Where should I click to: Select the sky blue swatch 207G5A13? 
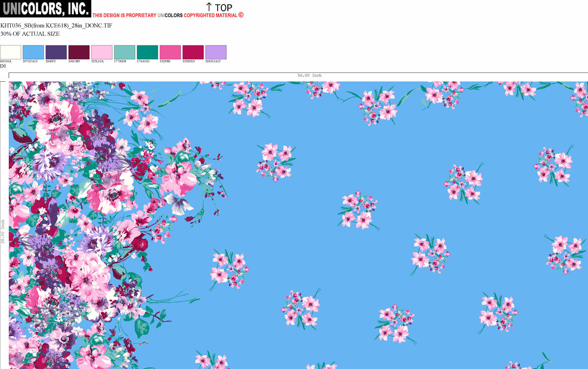(x=33, y=52)
